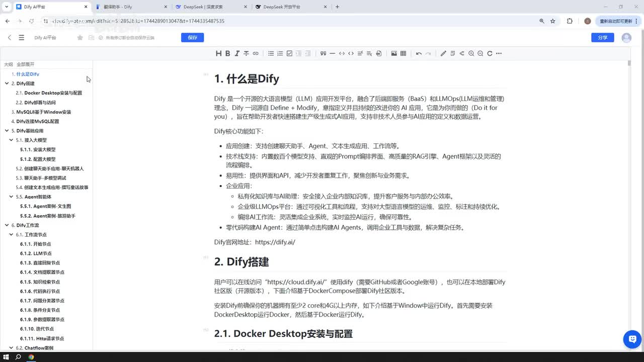Open 5.1.1. 安装大模型 outline item
Screen dimensions: 644x362
click(x=38, y=150)
